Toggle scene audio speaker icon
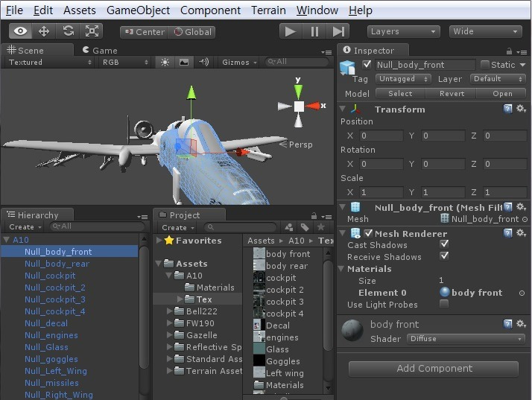Screen dimensions: 532x400 [x=203, y=62]
